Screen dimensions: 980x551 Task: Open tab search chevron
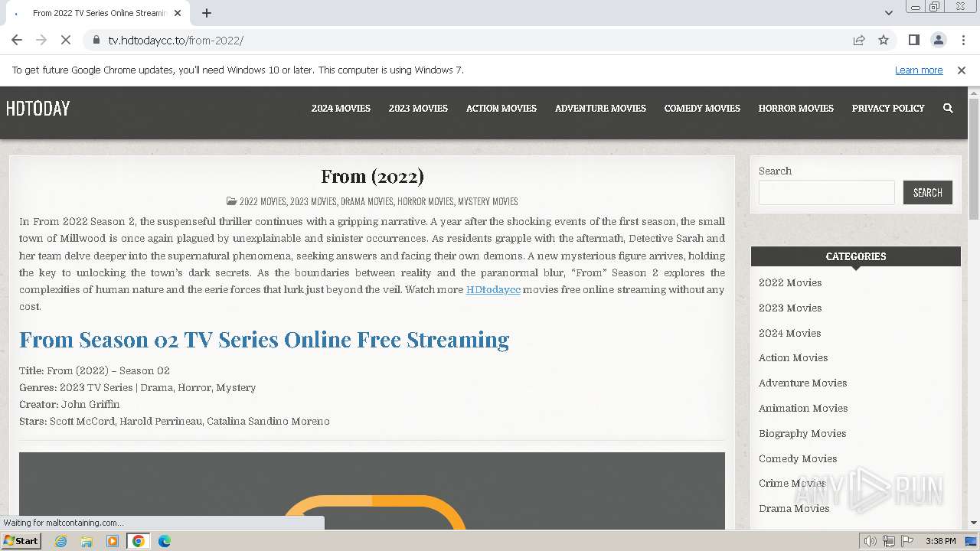click(888, 12)
